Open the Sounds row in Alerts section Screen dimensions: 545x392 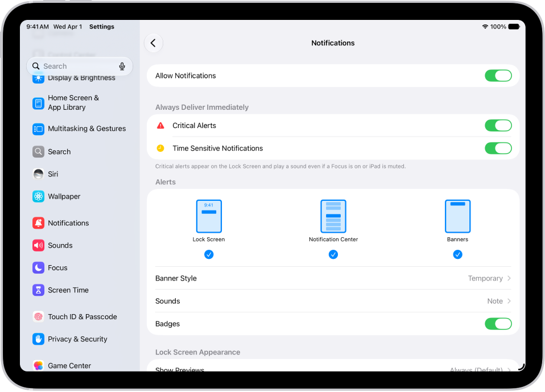pyautogui.click(x=333, y=302)
